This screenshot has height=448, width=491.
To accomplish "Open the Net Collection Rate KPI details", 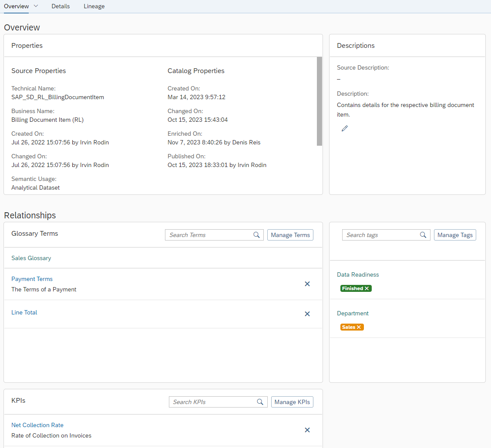I will [x=37, y=425].
